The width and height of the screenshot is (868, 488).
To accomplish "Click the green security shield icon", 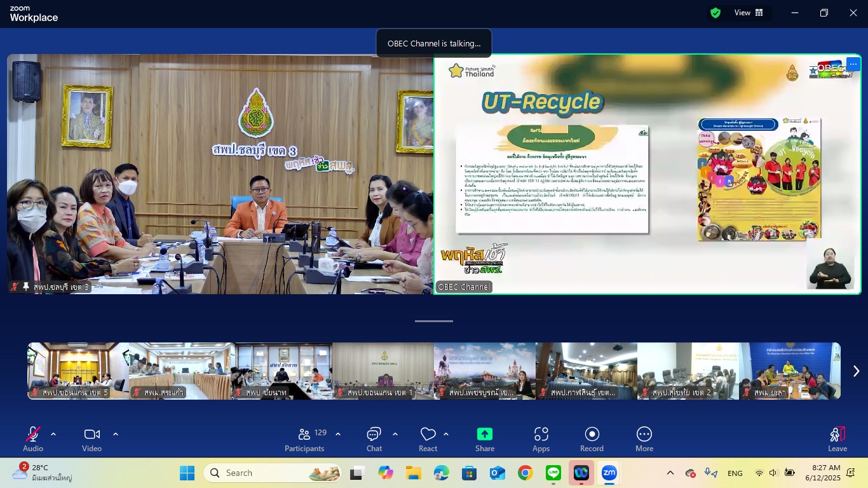I will pyautogui.click(x=715, y=13).
